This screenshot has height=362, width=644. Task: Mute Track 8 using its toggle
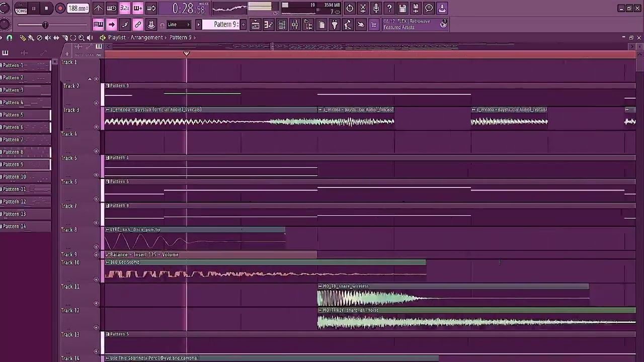[96, 247]
